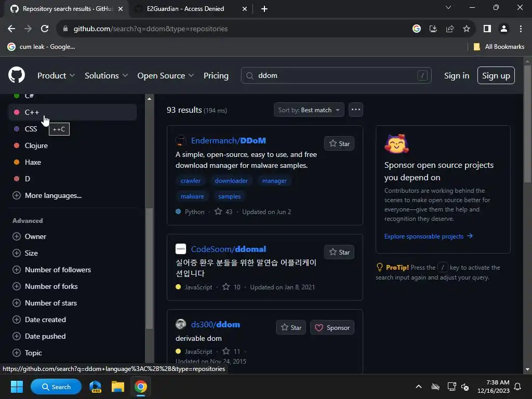This screenshot has width=532, height=399.
Task: Click the Sign in link
Action: [x=456, y=75]
